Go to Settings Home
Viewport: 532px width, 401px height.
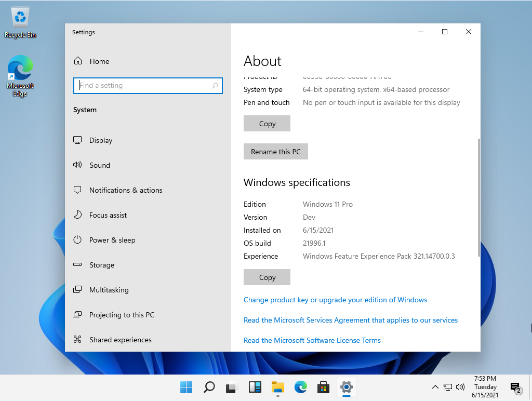[x=99, y=61]
